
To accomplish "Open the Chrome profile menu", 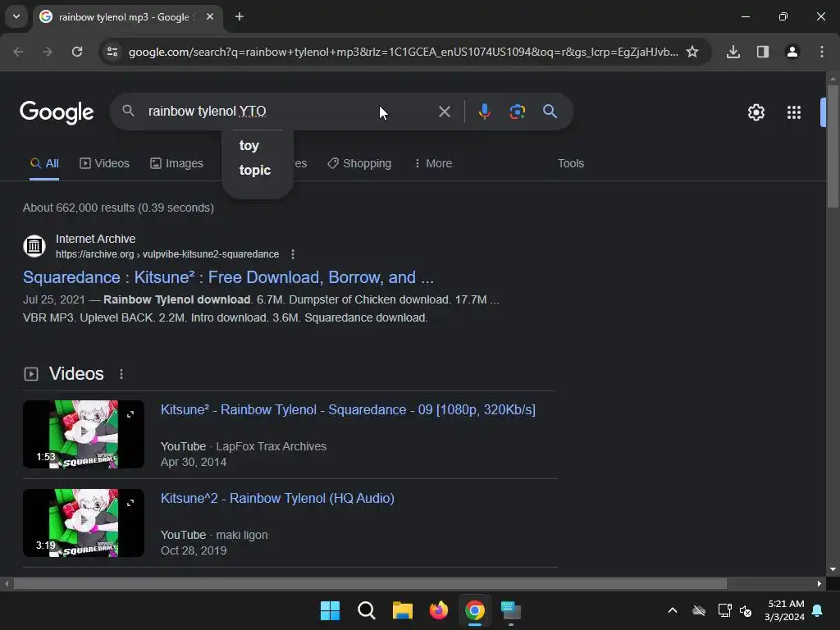I will (792, 52).
